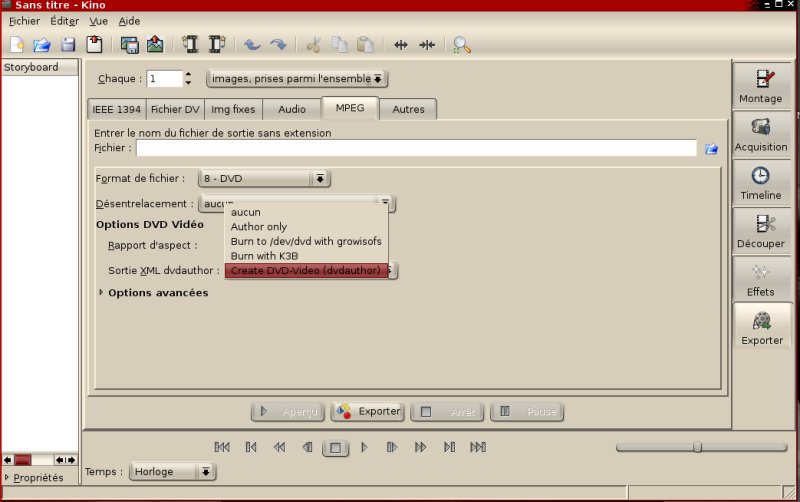Screen dimensions: 800x502
Task: Open the Format de fichier dropdown
Action: coord(264,179)
